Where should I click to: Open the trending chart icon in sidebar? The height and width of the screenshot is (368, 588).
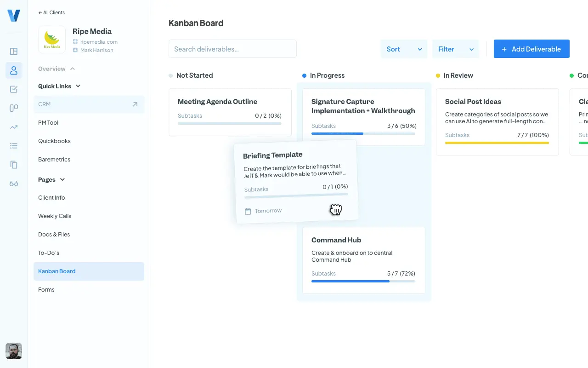pos(14,127)
